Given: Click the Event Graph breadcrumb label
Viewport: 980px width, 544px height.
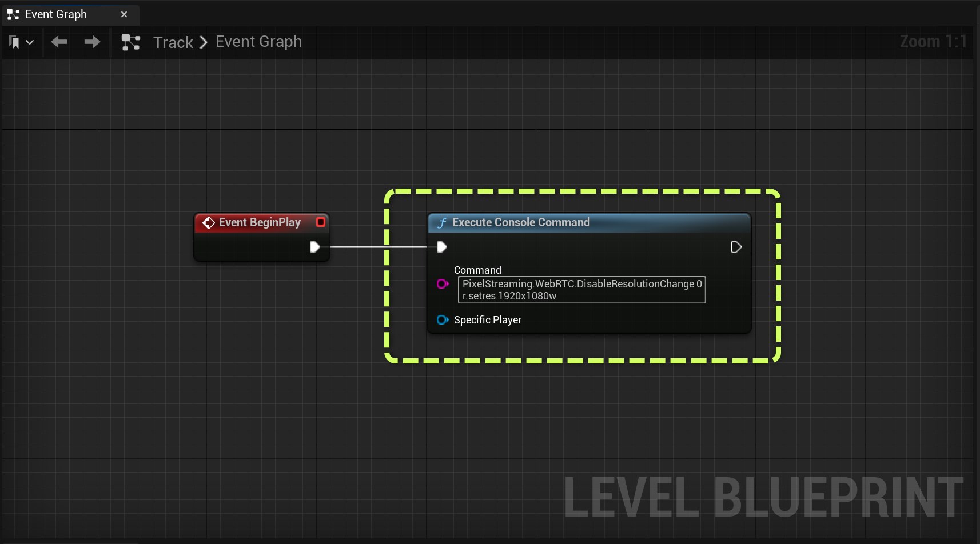Looking at the screenshot, I should click(x=258, y=42).
